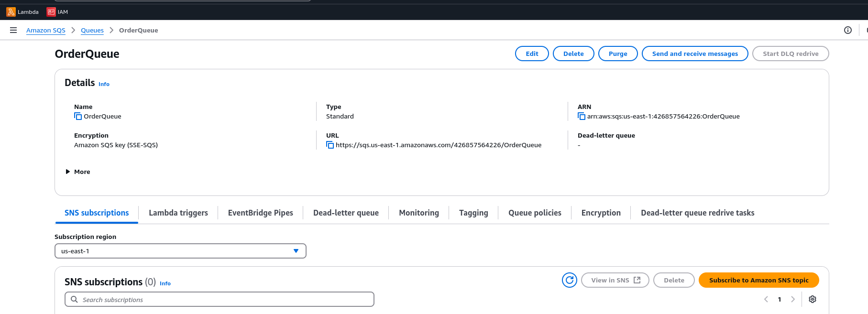Screen dimensions: 868x314
Task: Switch to the Lambda triggers tab
Action: (x=178, y=213)
